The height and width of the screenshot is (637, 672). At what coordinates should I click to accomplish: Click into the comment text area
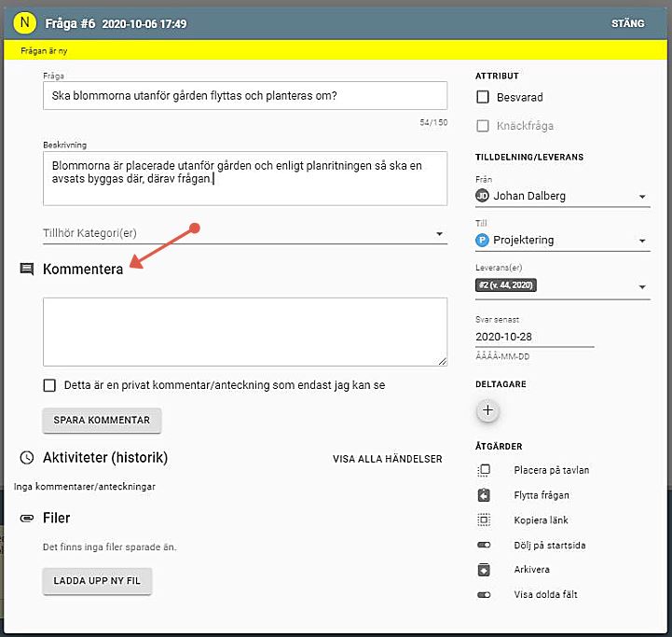click(x=244, y=331)
